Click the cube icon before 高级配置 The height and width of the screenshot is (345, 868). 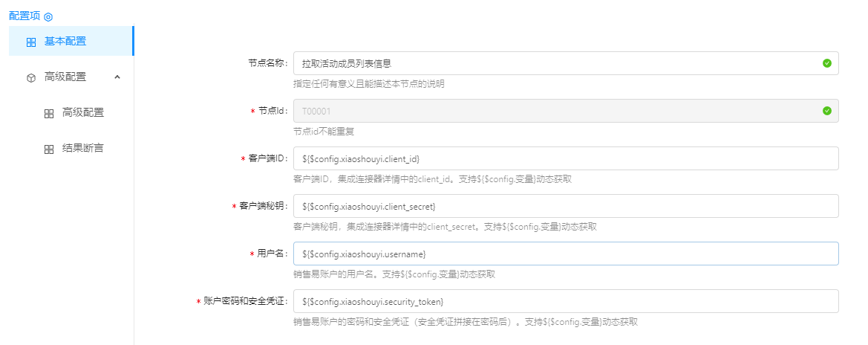[30, 77]
